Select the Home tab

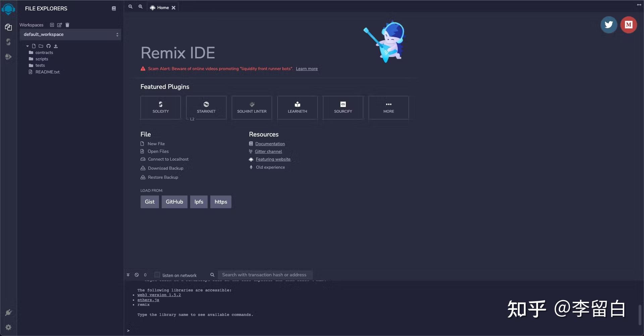(163, 8)
